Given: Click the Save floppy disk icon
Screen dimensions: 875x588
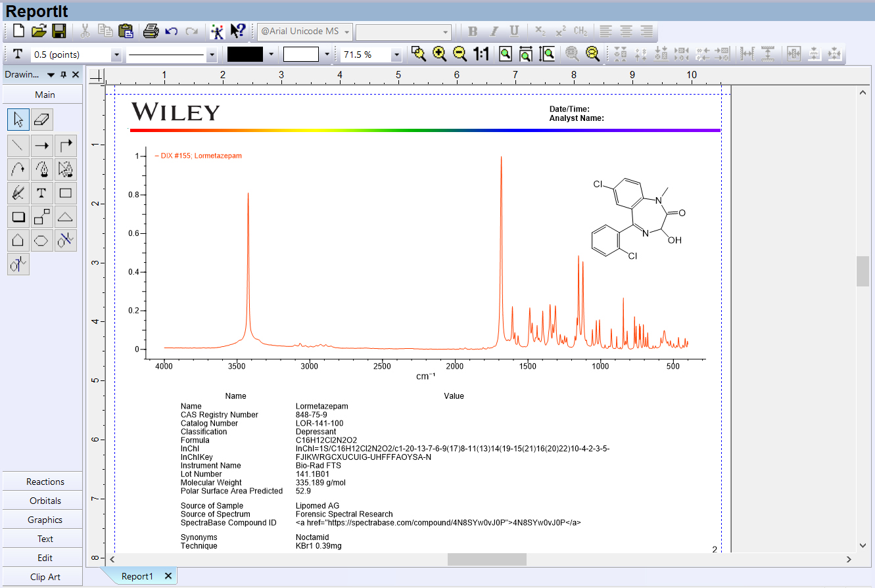Looking at the screenshot, I should [x=59, y=31].
